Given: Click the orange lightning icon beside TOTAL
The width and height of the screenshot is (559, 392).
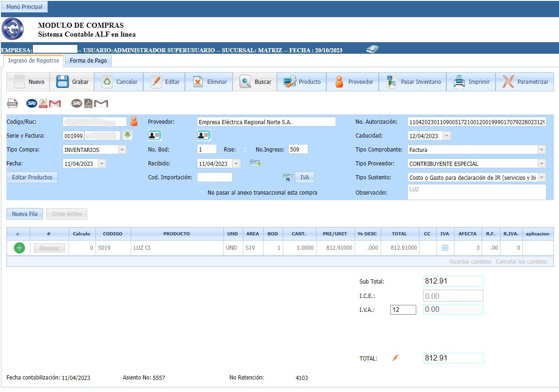Looking at the screenshot, I should tap(395, 358).
